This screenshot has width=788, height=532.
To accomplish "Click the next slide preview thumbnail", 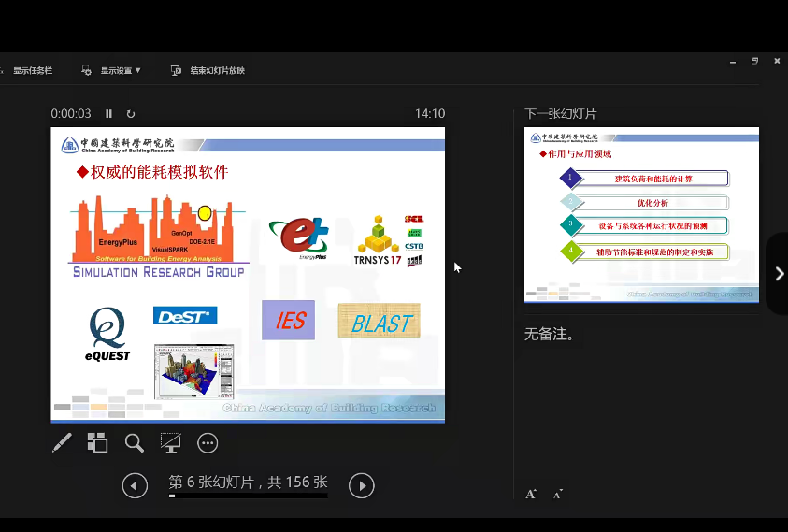I will point(641,215).
